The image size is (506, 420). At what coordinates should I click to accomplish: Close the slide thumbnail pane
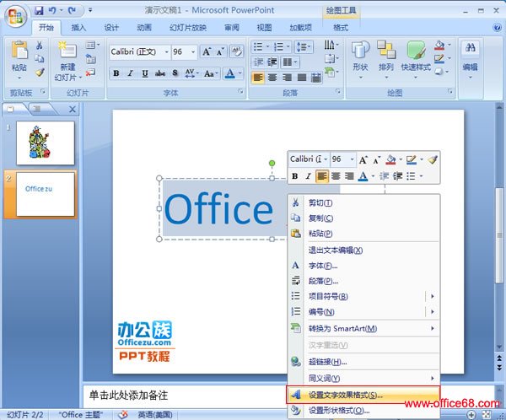coord(73,110)
